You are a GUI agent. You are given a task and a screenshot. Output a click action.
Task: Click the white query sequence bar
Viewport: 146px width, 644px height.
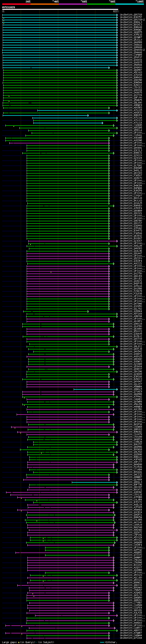tap(60, 10)
